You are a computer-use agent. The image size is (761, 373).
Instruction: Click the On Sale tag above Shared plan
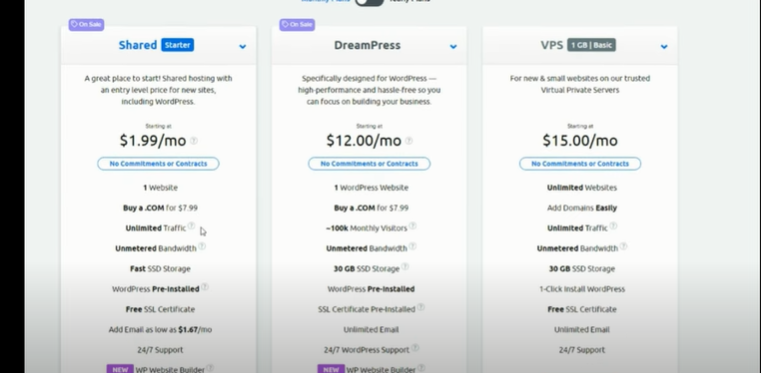pos(86,24)
